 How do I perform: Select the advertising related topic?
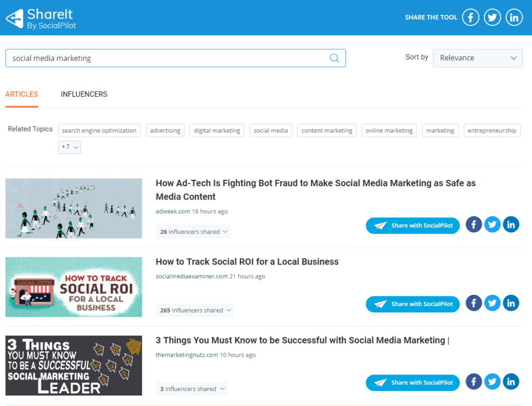pyautogui.click(x=165, y=130)
